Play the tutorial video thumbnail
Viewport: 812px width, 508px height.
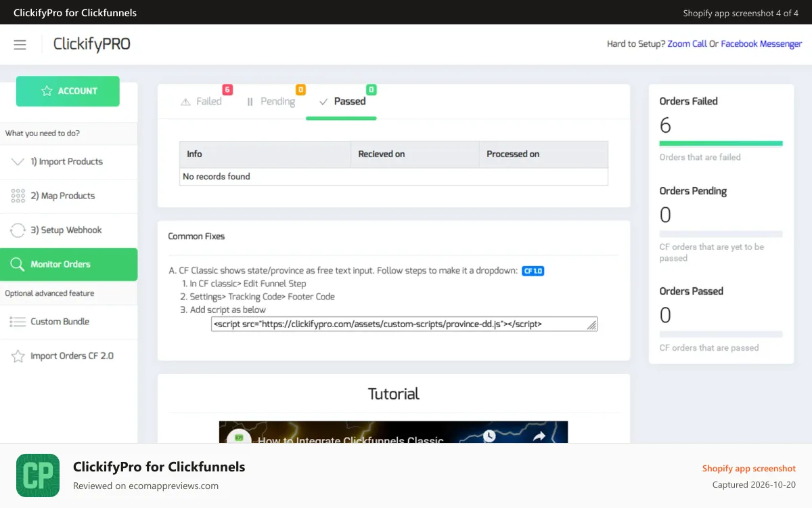[x=393, y=432]
